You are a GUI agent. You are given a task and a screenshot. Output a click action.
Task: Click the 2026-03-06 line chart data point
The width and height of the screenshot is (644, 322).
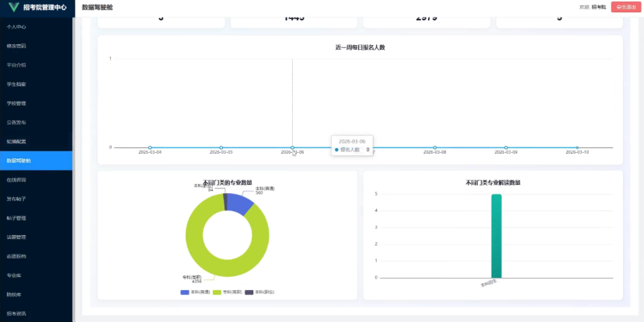click(x=292, y=147)
